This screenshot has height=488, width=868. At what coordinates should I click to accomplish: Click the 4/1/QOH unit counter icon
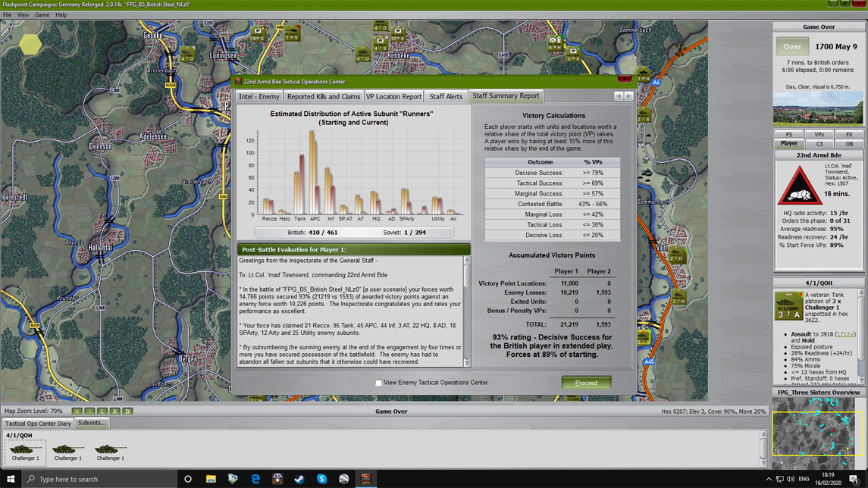click(x=788, y=306)
